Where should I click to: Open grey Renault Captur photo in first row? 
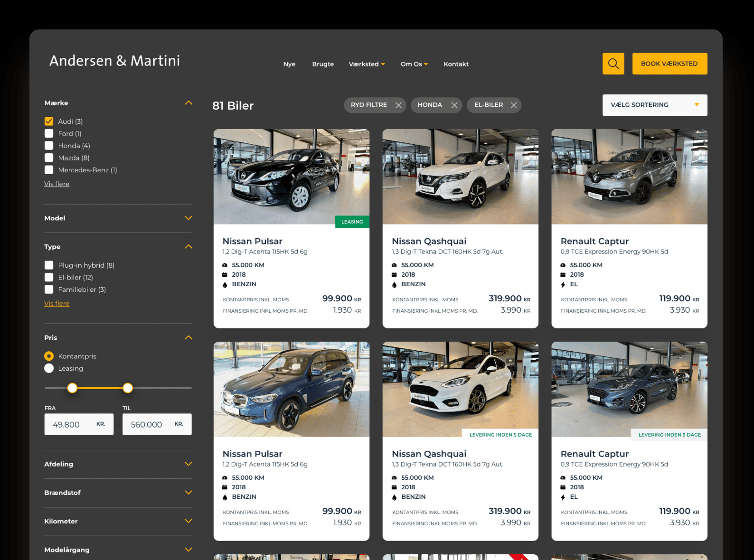click(x=629, y=177)
